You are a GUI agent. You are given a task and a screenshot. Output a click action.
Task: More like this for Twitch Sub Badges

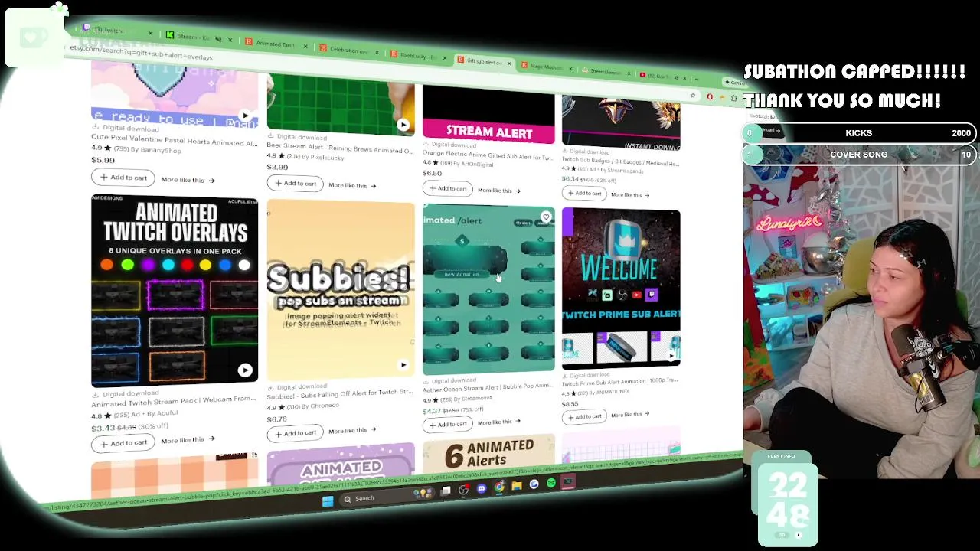click(629, 195)
